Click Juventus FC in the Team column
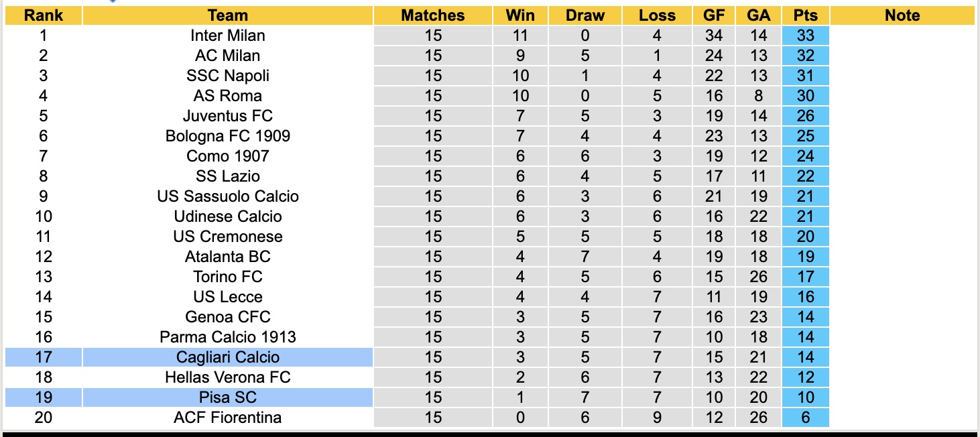The height and width of the screenshot is (437, 980). [x=228, y=116]
